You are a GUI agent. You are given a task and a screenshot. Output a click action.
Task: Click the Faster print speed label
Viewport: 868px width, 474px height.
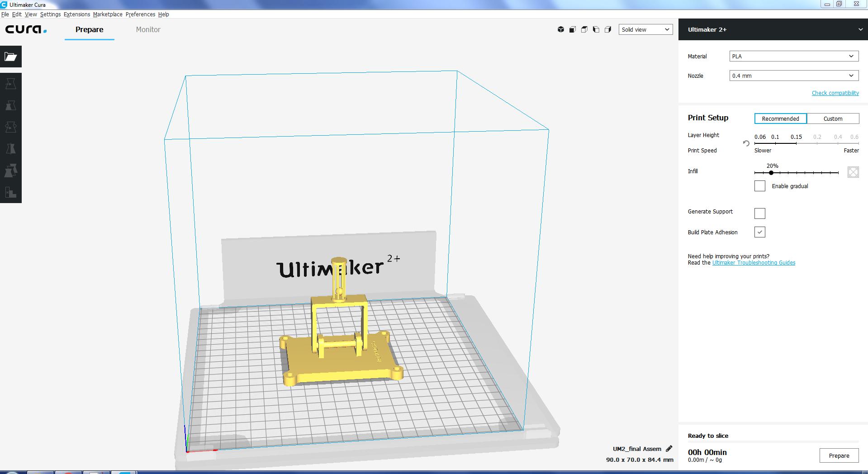pyautogui.click(x=851, y=150)
